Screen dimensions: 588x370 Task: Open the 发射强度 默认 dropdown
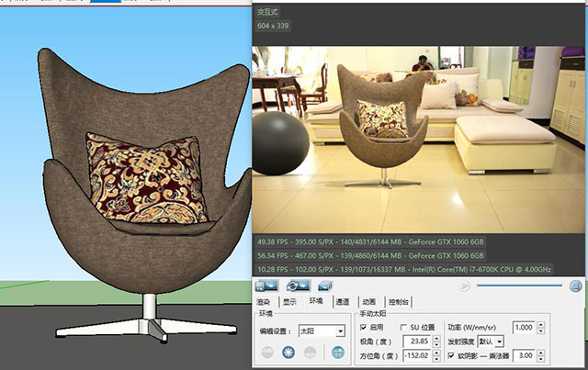491,342
